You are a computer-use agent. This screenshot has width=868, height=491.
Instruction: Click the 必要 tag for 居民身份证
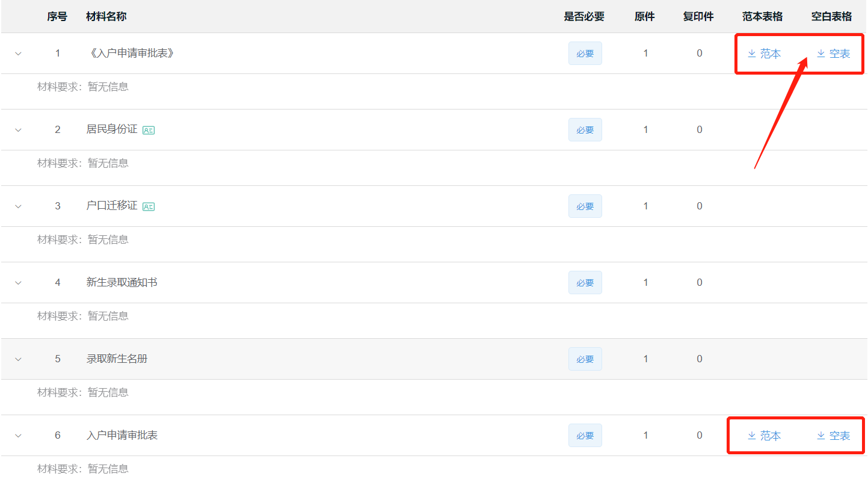(585, 130)
